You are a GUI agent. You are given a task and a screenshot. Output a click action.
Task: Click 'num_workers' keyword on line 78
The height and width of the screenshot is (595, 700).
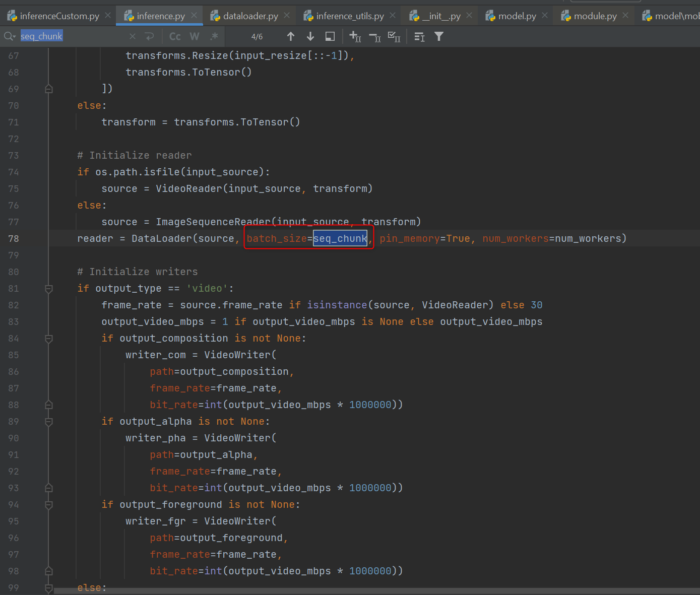click(516, 238)
